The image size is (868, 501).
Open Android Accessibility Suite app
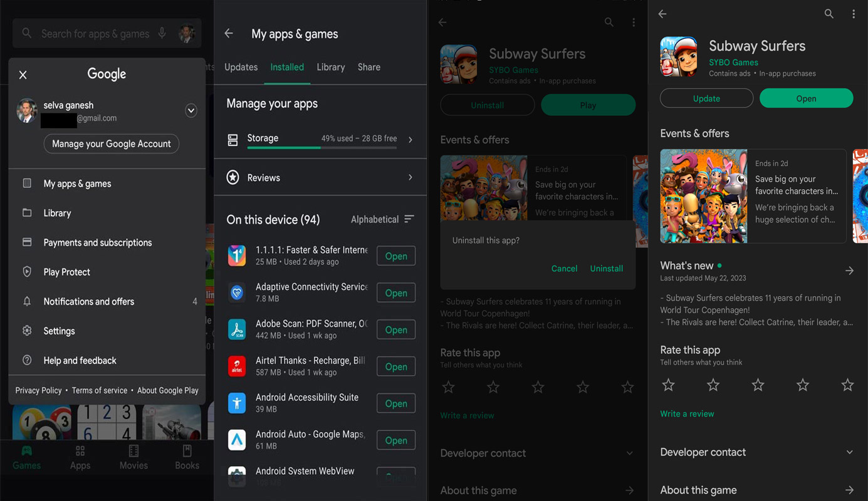(x=396, y=404)
